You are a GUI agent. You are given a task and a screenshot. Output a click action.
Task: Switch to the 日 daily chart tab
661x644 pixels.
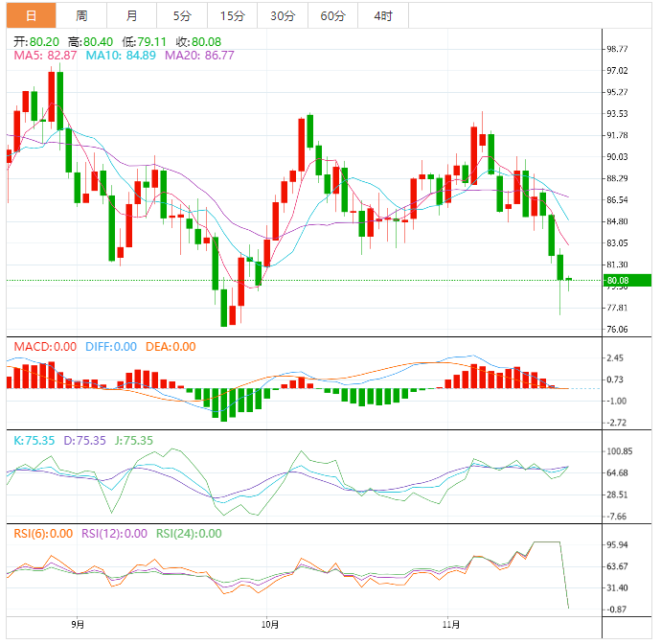pos(32,15)
